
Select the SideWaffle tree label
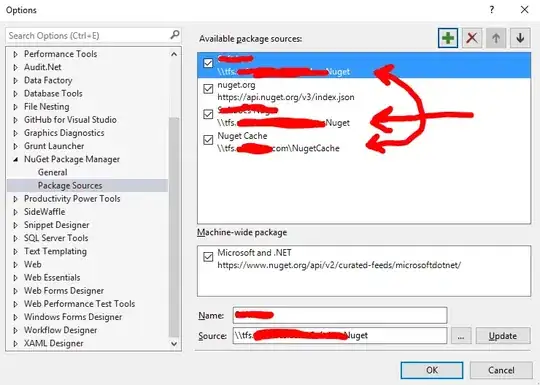pos(44,212)
